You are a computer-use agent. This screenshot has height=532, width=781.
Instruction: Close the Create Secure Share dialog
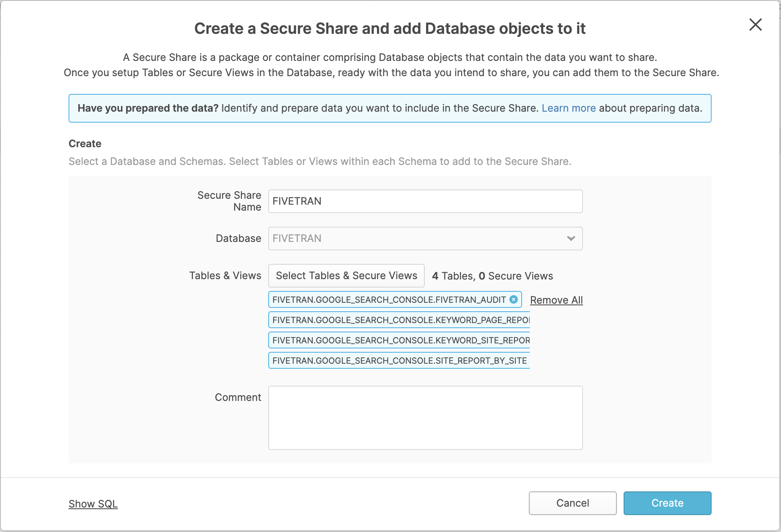click(x=755, y=25)
